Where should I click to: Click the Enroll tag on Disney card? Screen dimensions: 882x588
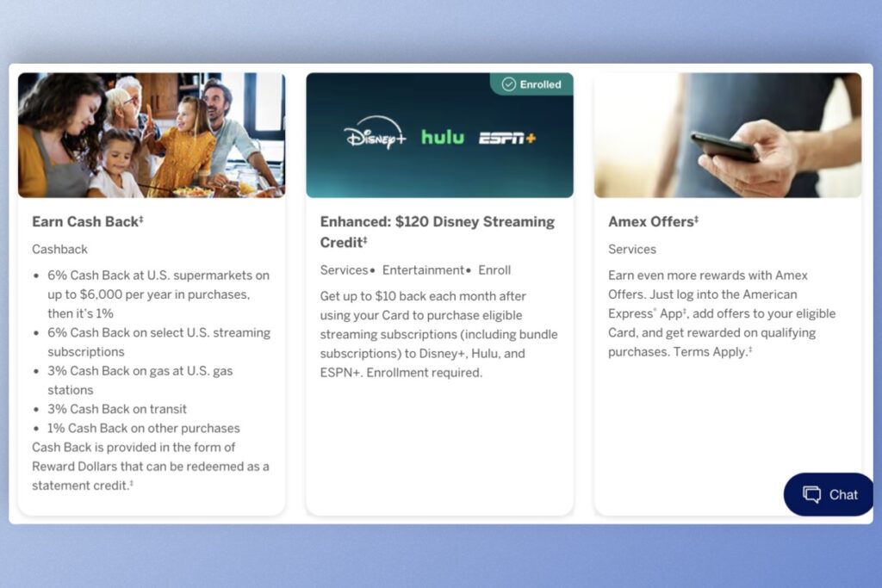tap(494, 269)
